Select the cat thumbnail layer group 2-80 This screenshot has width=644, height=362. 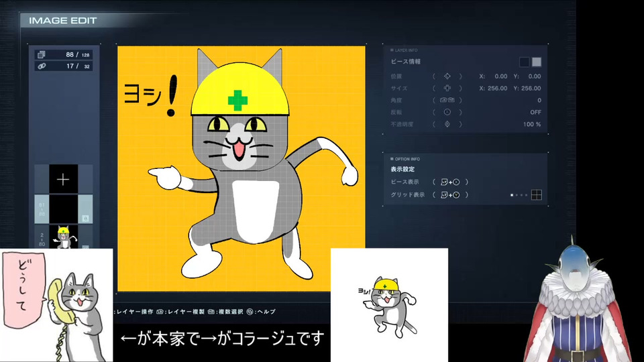(x=63, y=237)
